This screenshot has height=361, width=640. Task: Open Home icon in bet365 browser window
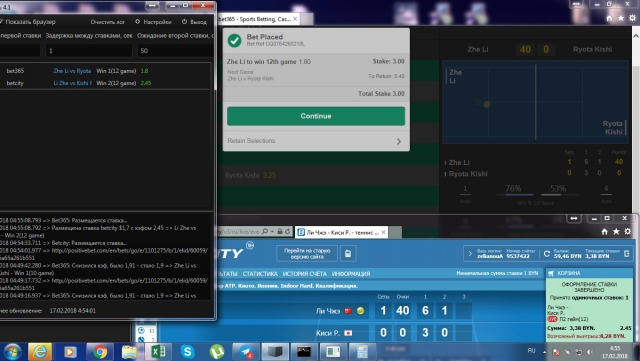pos(609,18)
